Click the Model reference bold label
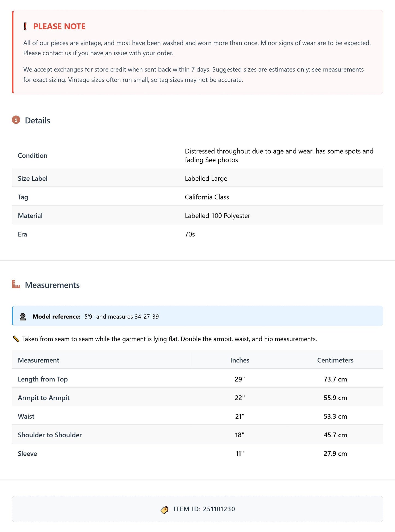 (x=57, y=316)
